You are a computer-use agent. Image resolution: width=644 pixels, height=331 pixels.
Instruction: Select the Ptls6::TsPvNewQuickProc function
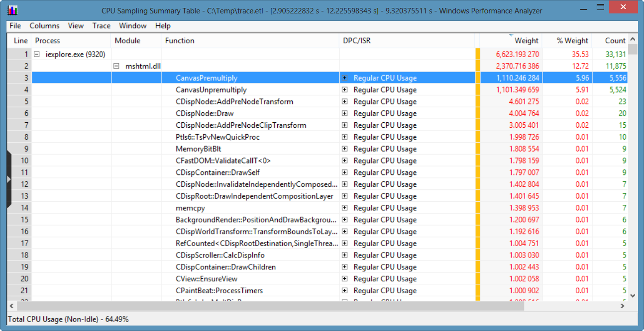click(x=217, y=137)
